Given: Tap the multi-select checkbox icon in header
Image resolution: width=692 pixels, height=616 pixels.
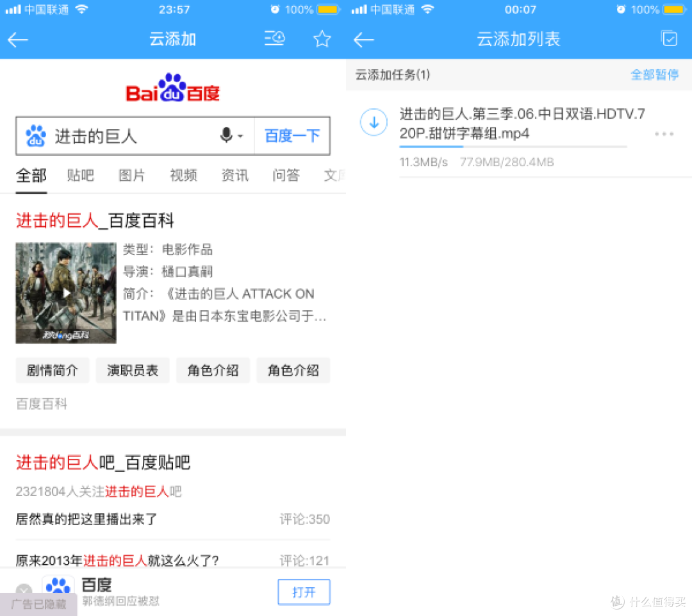Looking at the screenshot, I should 670,39.
